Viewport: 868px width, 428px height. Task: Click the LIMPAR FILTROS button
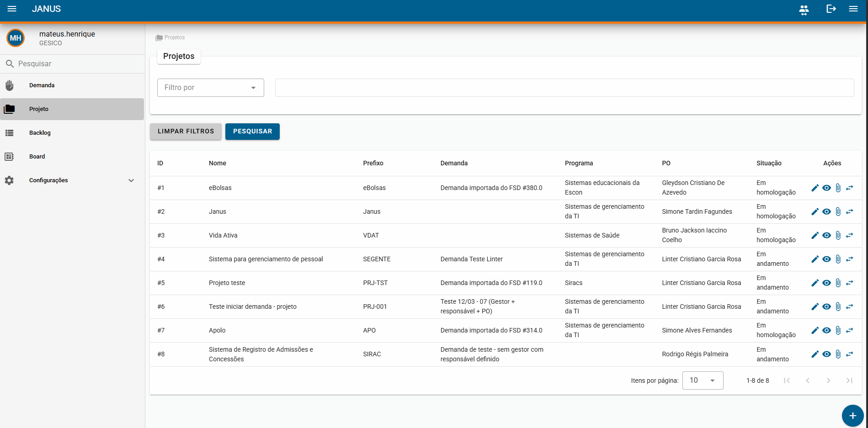pos(186,132)
